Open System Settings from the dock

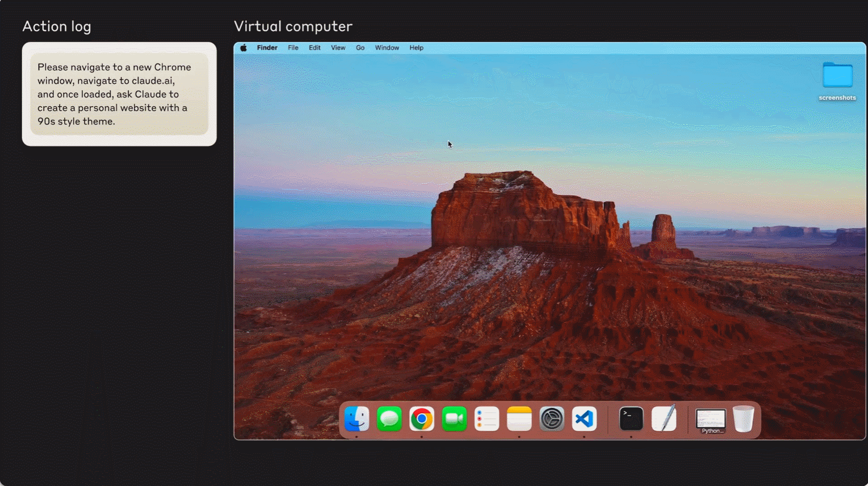(x=552, y=419)
